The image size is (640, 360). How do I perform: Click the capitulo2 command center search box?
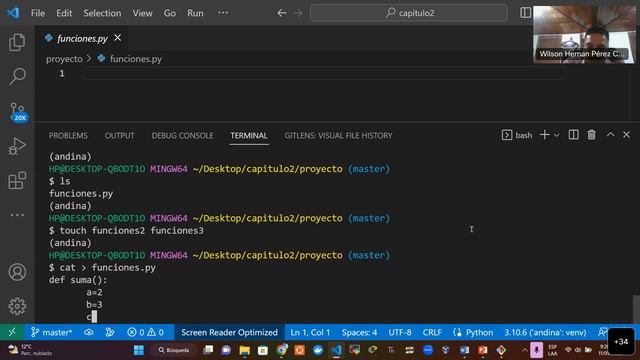click(x=409, y=13)
